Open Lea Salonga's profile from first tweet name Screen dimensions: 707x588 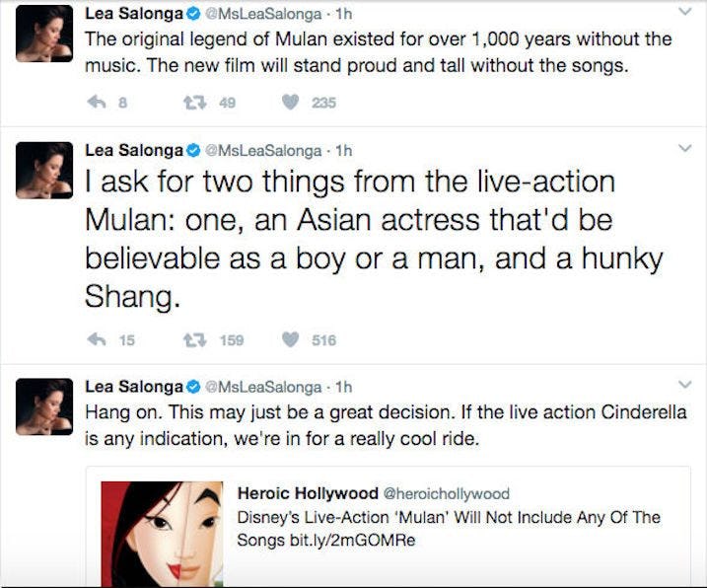[134, 15]
